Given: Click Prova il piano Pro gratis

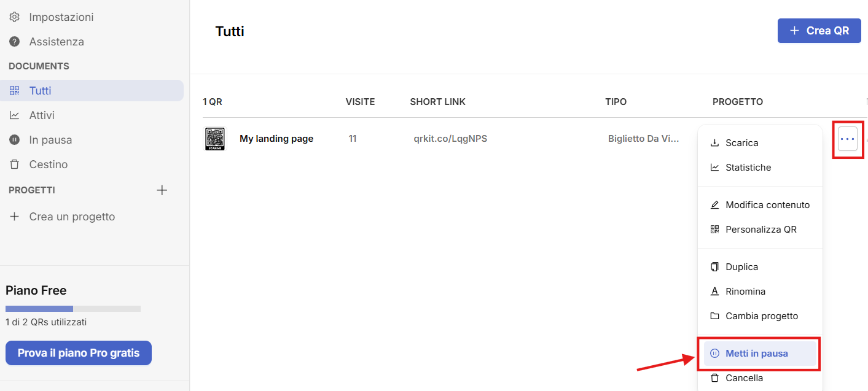Looking at the screenshot, I should click(x=79, y=353).
